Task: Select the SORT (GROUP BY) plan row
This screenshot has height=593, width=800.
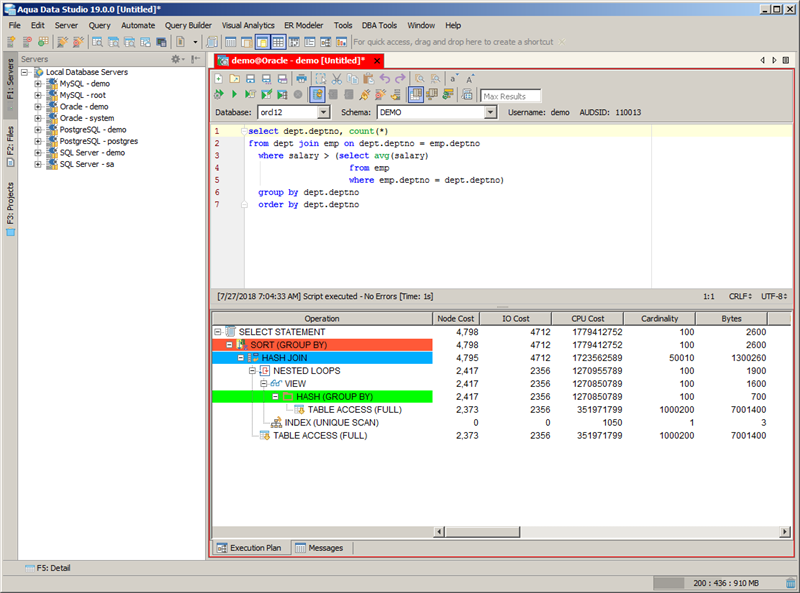Action: point(322,345)
